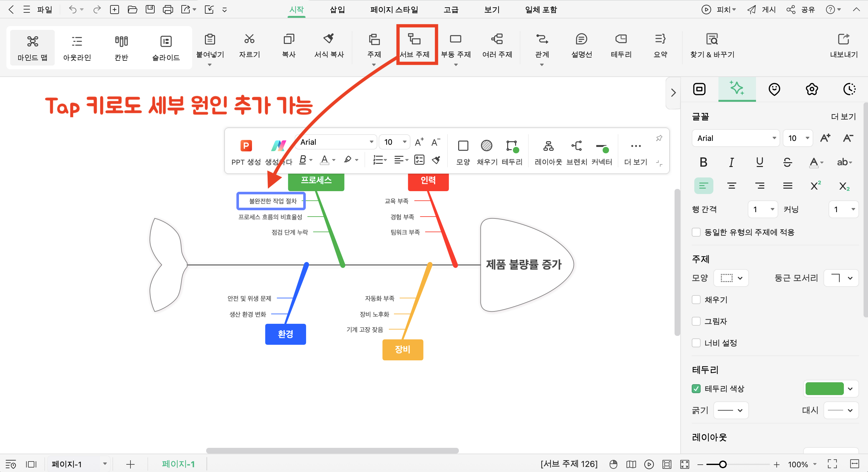Image resolution: width=868 pixels, height=472 pixels.
Task: Enable the 그림자 checkbox
Action: click(x=696, y=321)
